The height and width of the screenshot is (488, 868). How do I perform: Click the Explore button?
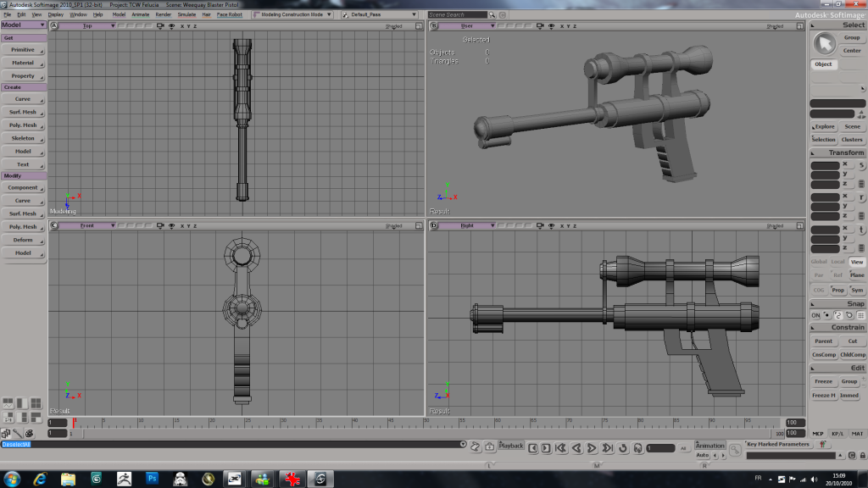pos(824,127)
